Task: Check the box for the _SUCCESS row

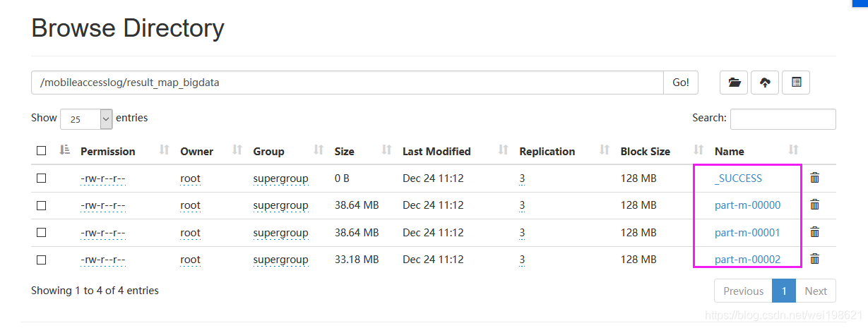Action: point(41,178)
